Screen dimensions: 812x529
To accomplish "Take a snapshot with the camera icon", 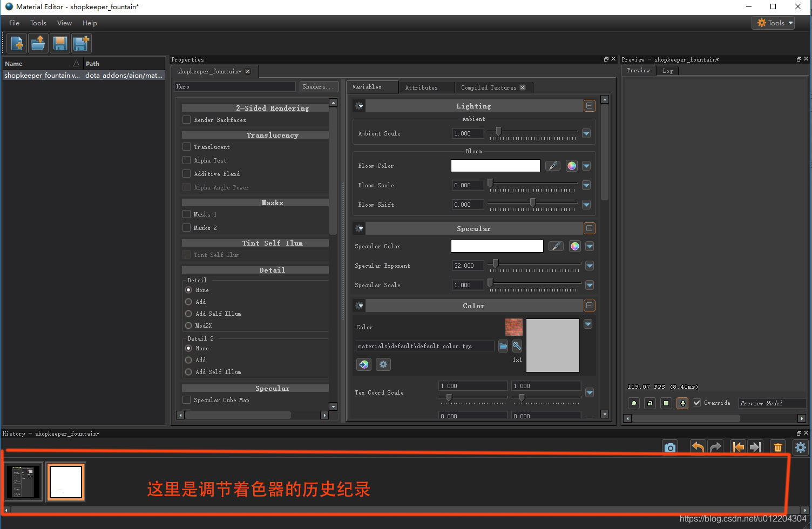I will point(669,447).
